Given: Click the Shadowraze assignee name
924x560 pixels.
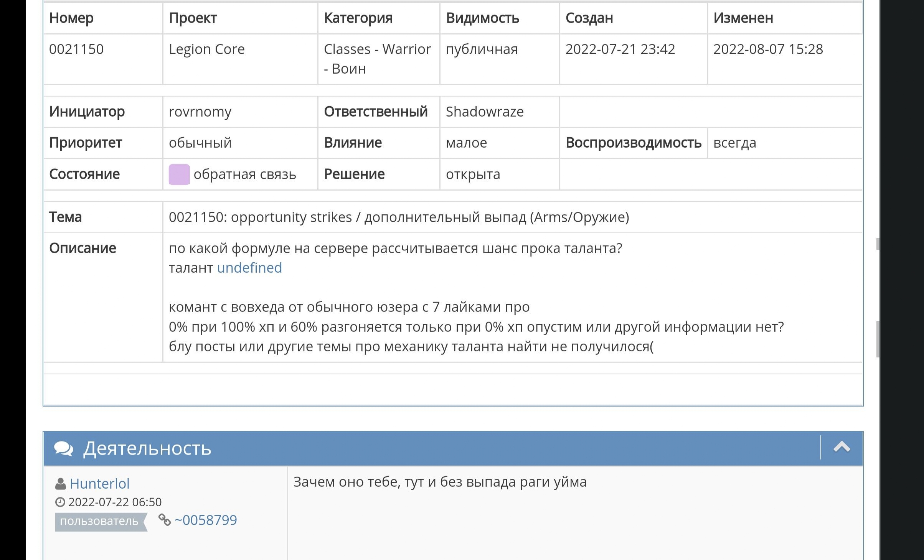Looking at the screenshot, I should 485,112.
